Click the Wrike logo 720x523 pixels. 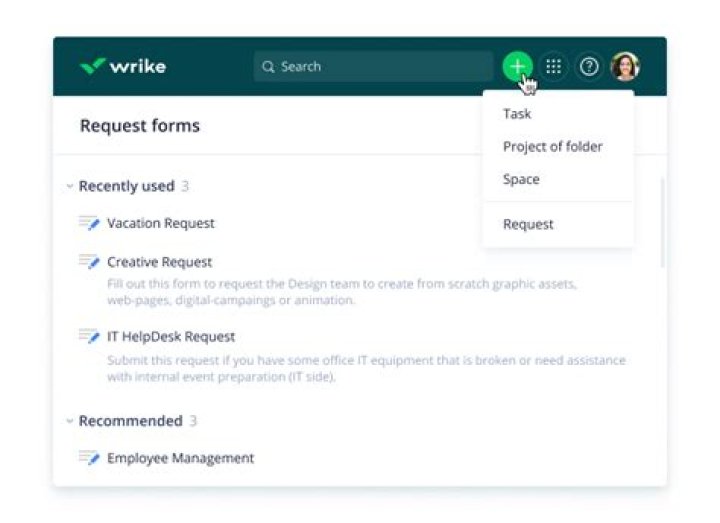[123, 66]
